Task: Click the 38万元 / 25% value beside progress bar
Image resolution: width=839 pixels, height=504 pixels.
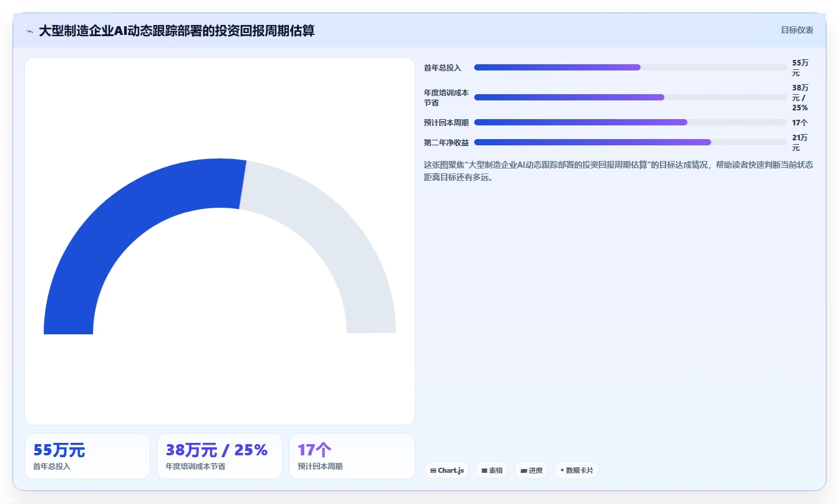Action: tap(800, 97)
